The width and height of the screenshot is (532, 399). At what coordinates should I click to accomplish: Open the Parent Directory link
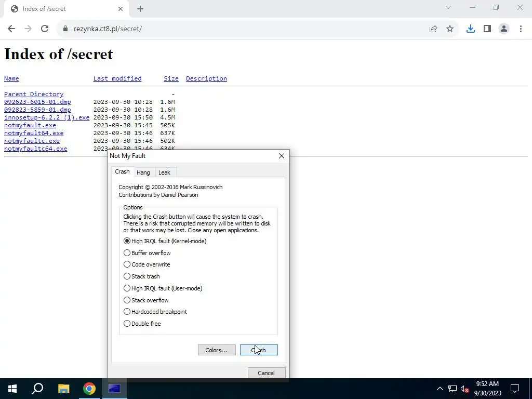34,94
